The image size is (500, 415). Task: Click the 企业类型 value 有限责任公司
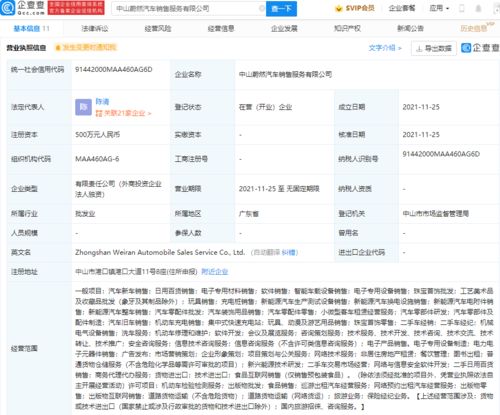118,189
